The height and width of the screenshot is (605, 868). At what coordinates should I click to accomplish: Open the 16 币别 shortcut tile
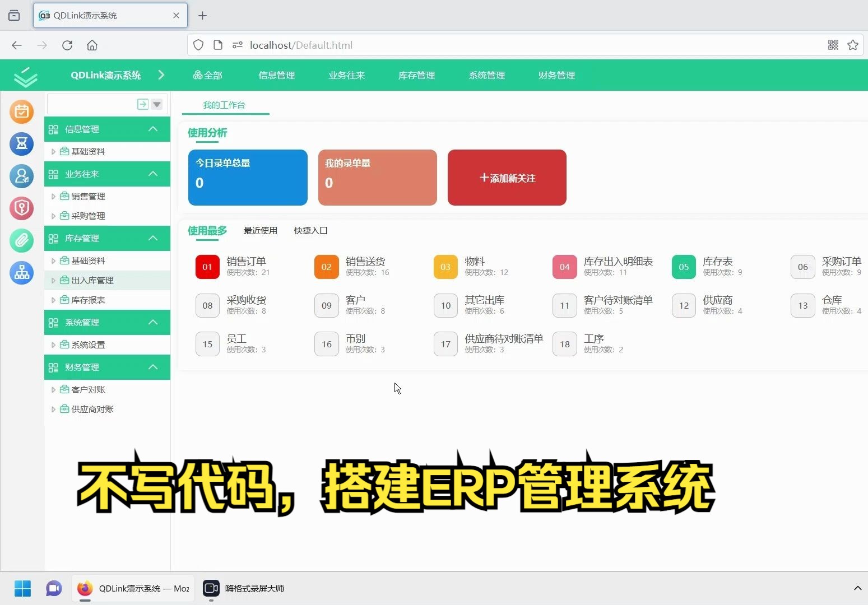pyautogui.click(x=350, y=344)
